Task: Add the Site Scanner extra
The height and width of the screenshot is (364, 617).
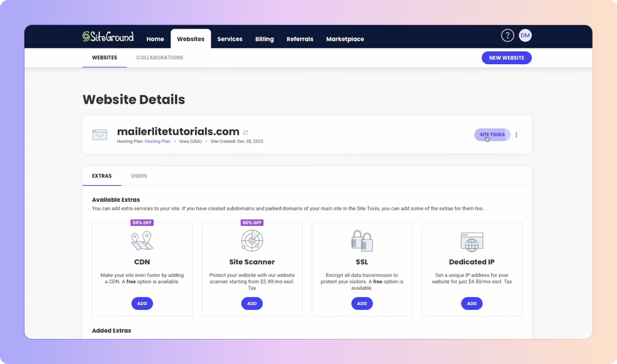Action: [x=252, y=303]
